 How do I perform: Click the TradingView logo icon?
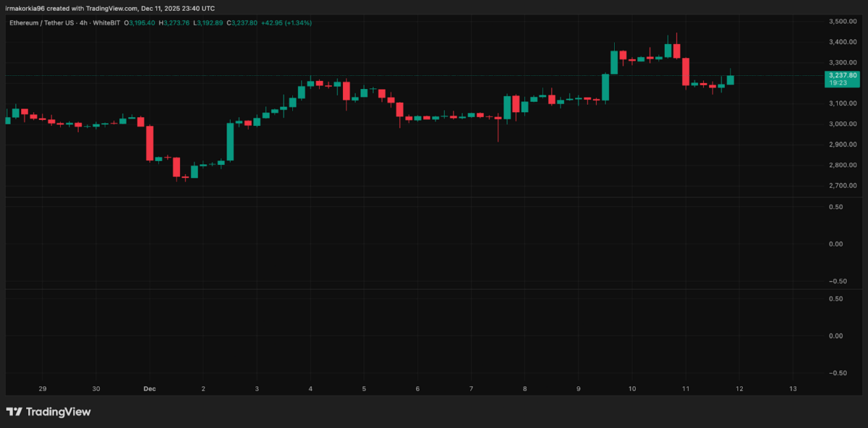[12, 411]
